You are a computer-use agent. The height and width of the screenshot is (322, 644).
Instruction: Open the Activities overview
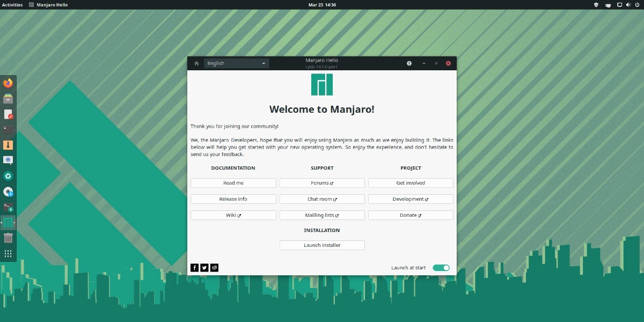[x=11, y=4]
